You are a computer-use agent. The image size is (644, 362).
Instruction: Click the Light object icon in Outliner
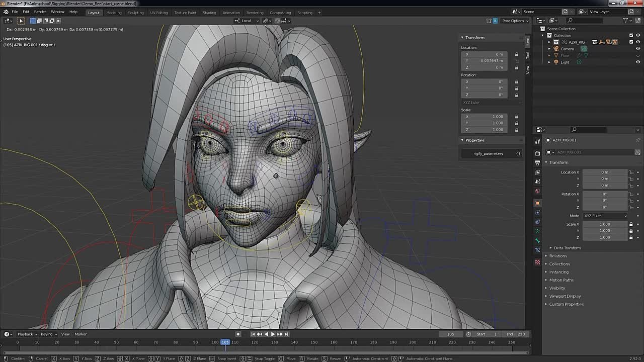556,62
